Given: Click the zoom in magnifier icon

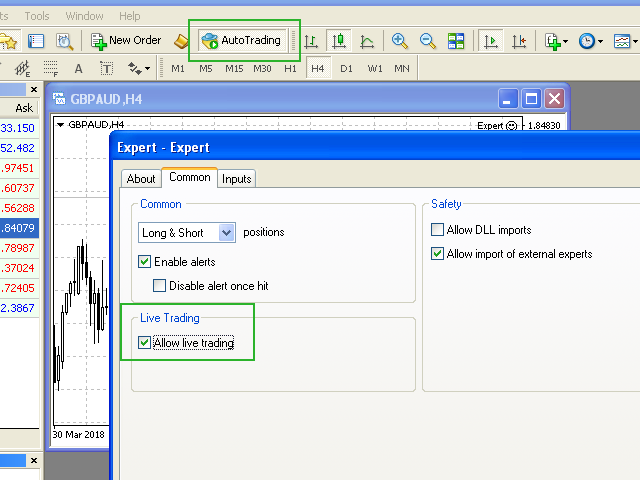Looking at the screenshot, I should (x=400, y=41).
